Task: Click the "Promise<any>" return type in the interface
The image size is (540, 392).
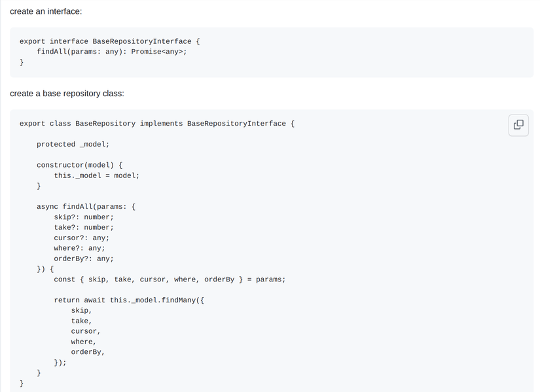Action: [158, 52]
